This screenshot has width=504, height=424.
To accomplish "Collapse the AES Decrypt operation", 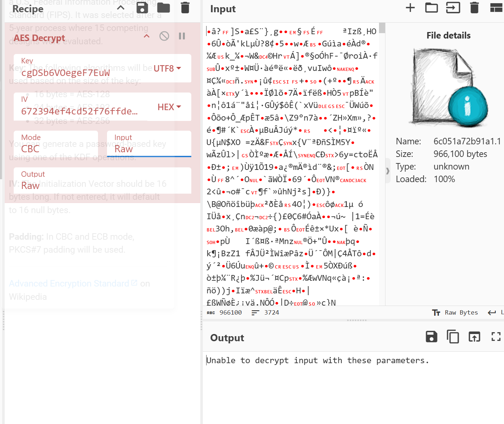I will pyautogui.click(x=147, y=36).
